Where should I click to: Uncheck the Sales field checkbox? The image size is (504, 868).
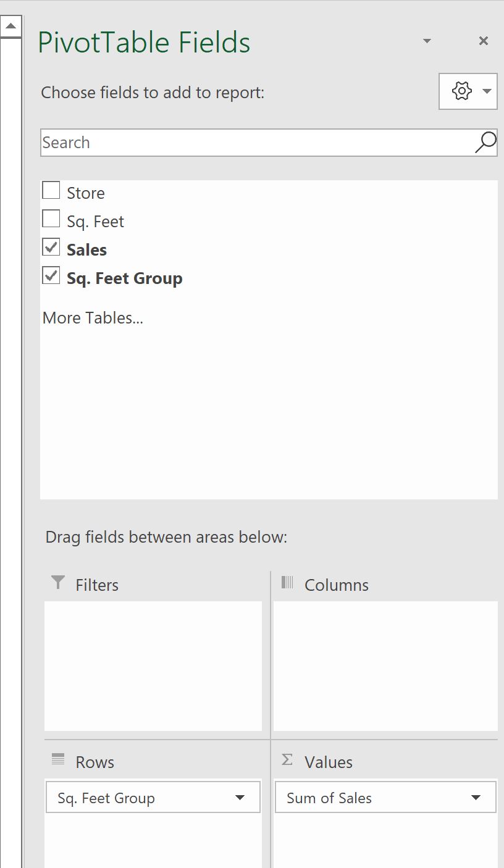51,247
